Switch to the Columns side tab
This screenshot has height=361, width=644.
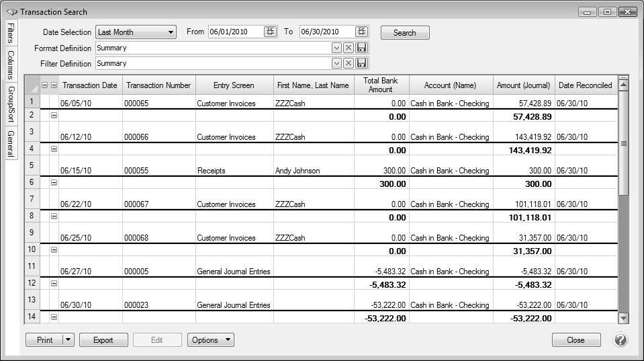pyautogui.click(x=11, y=65)
